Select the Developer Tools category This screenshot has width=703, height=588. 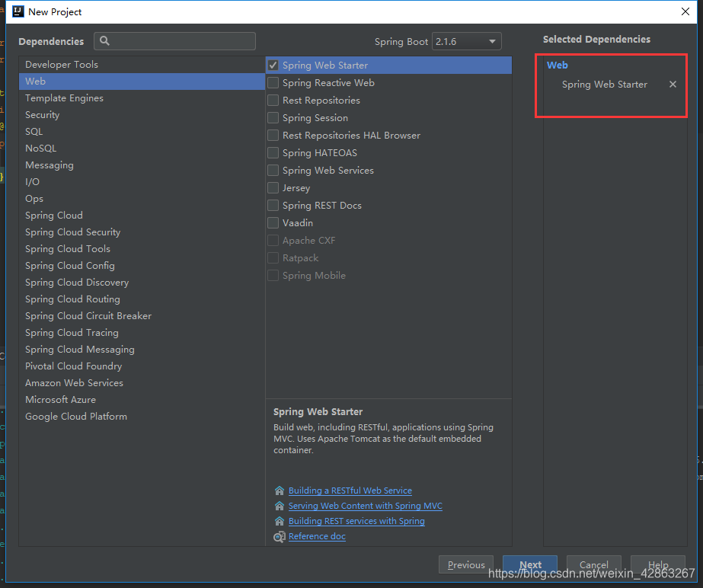click(142, 65)
